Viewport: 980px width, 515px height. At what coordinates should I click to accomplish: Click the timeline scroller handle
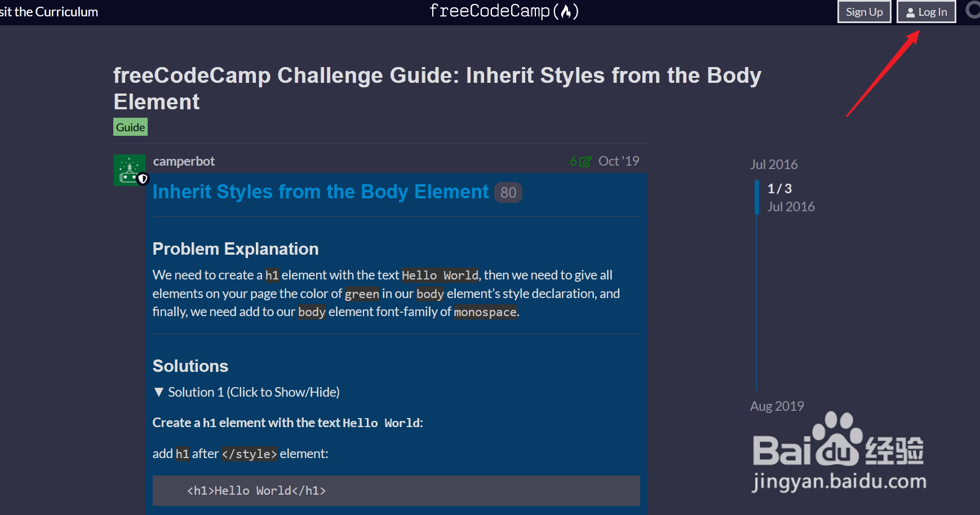(757, 197)
